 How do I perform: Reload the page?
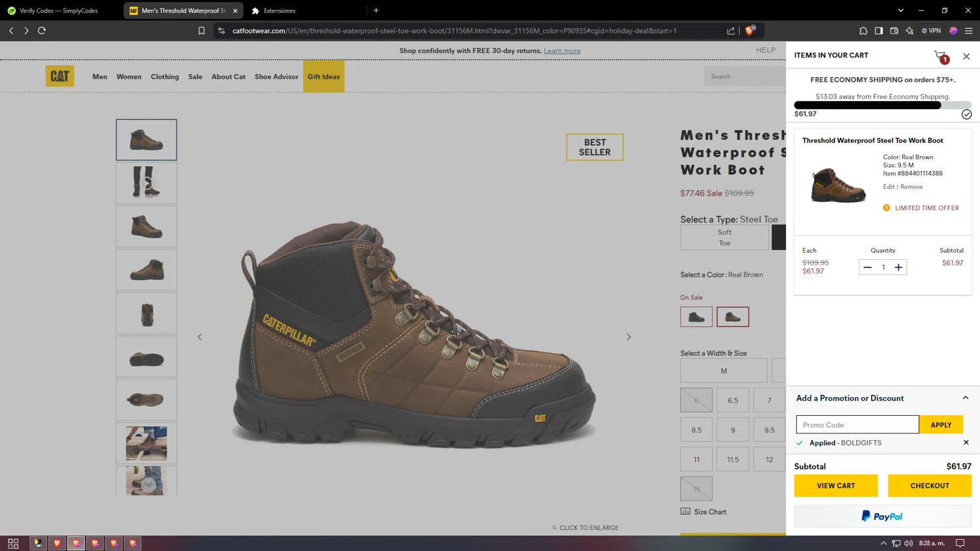coord(42,31)
